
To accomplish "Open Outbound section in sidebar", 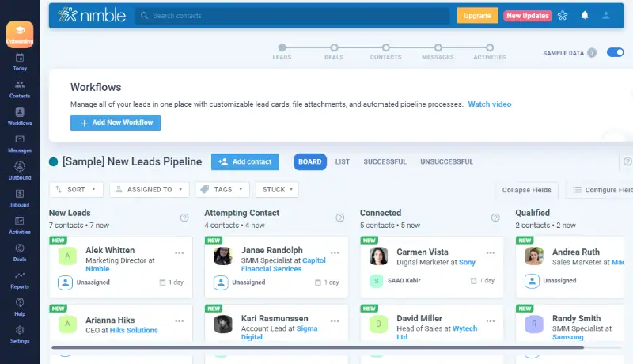I will (x=20, y=171).
